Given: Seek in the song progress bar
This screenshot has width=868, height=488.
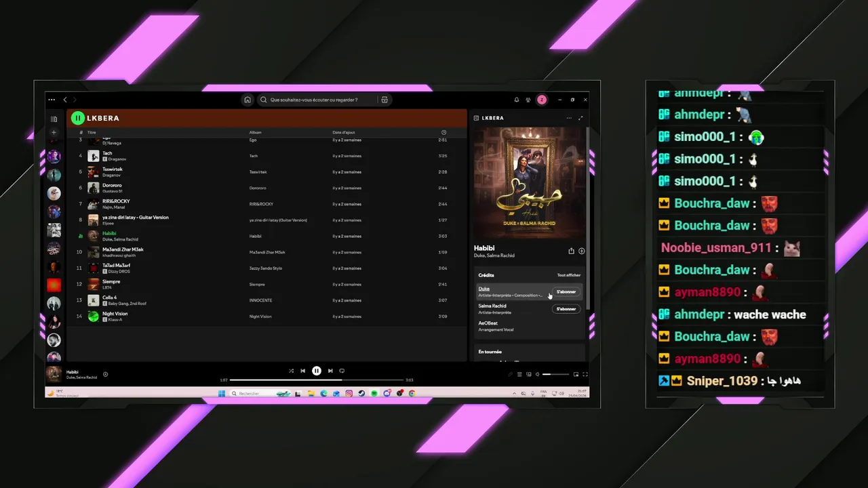Looking at the screenshot, I should tap(316, 380).
